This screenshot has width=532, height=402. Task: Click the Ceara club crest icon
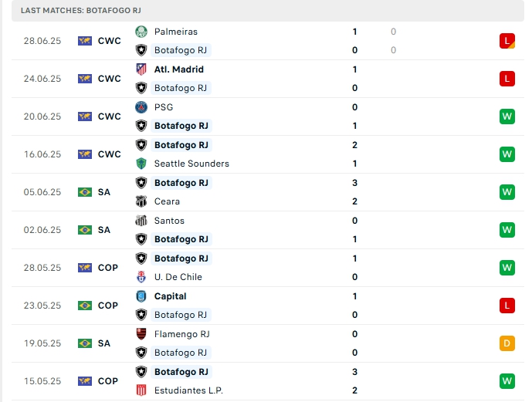141,201
